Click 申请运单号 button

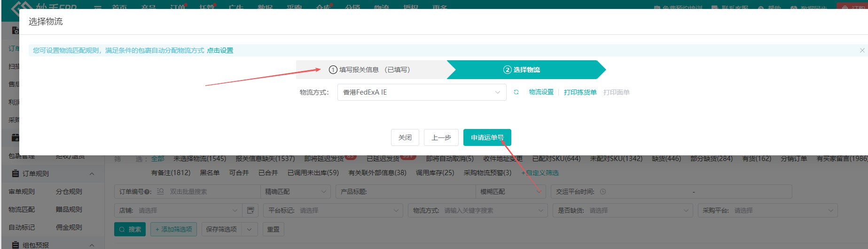tap(487, 137)
